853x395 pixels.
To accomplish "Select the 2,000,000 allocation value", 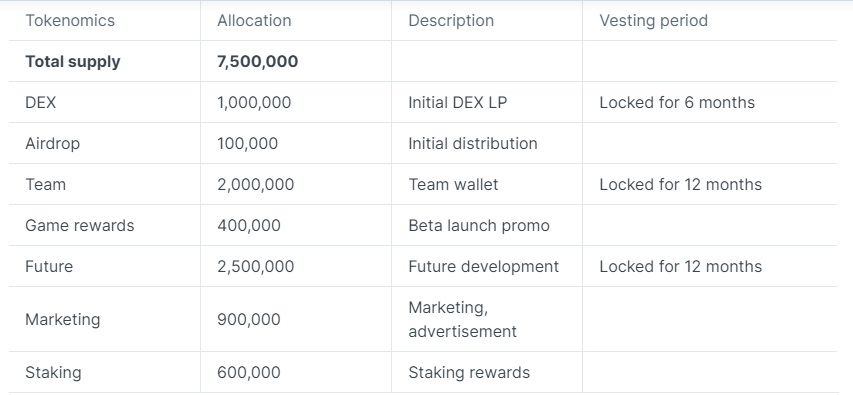I will pos(255,184).
